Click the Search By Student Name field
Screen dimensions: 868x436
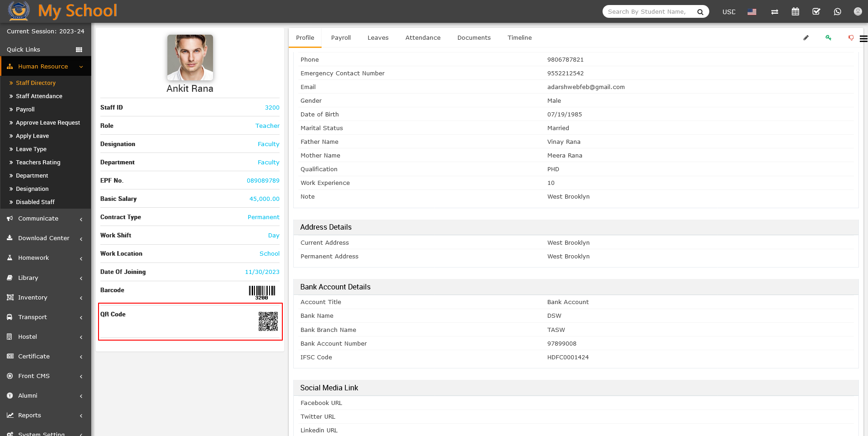point(648,12)
